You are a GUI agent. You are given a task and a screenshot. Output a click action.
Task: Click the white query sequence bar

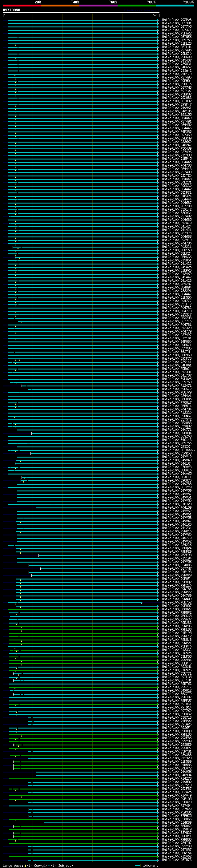click(x=81, y=12)
